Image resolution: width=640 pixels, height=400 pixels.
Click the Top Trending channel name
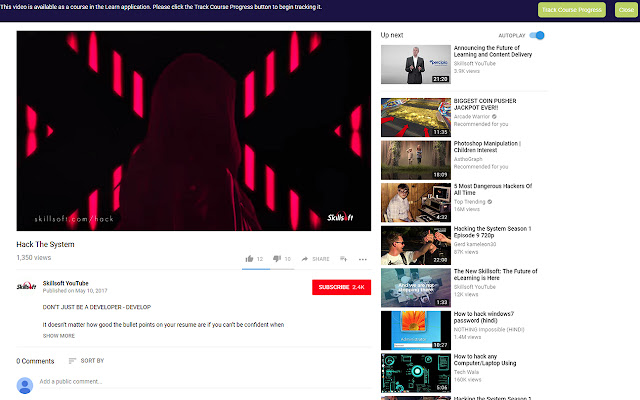(x=469, y=202)
